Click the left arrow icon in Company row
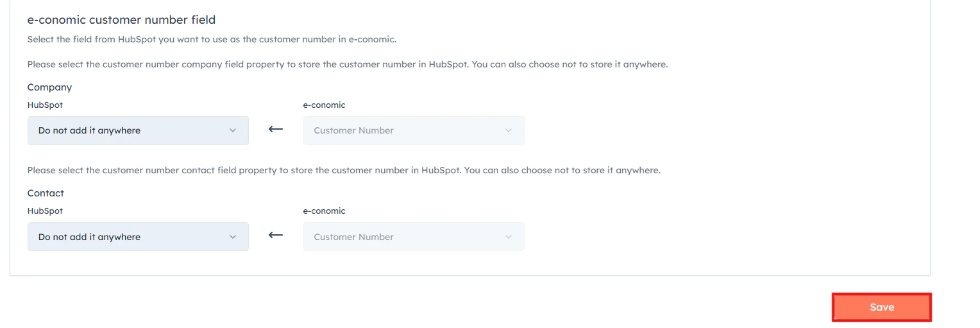Image resolution: width=980 pixels, height=328 pixels. pyautogui.click(x=276, y=129)
